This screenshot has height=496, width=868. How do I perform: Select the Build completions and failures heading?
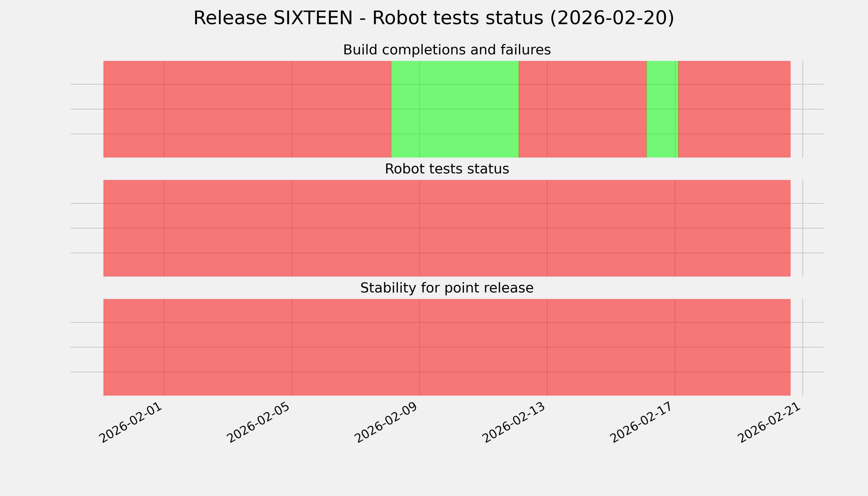(x=447, y=50)
